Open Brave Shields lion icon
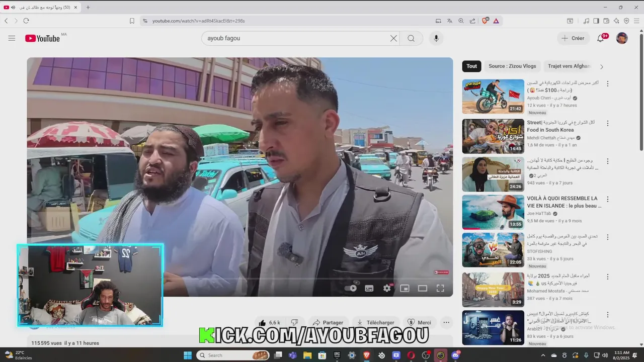 [x=485, y=21]
